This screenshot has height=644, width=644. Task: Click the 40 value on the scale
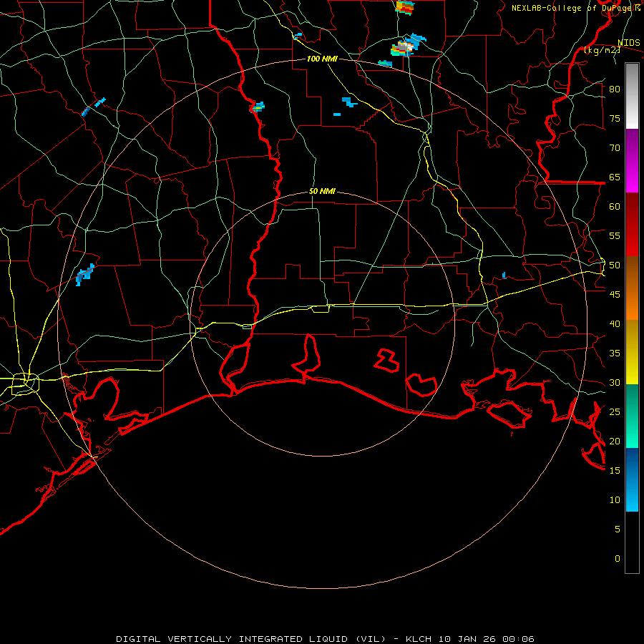pyautogui.click(x=615, y=324)
